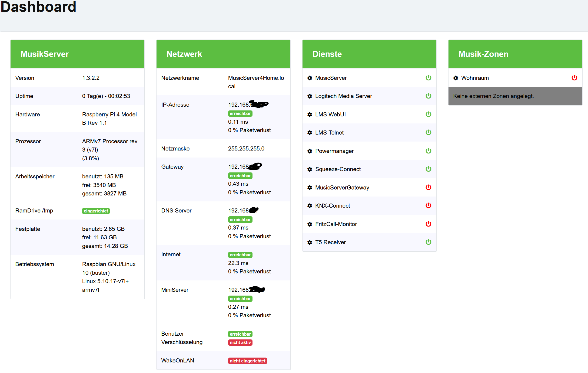The height and width of the screenshot is (373, 588).
Task: Turn on the MusicServerGateway red power button
Action: 428,187
